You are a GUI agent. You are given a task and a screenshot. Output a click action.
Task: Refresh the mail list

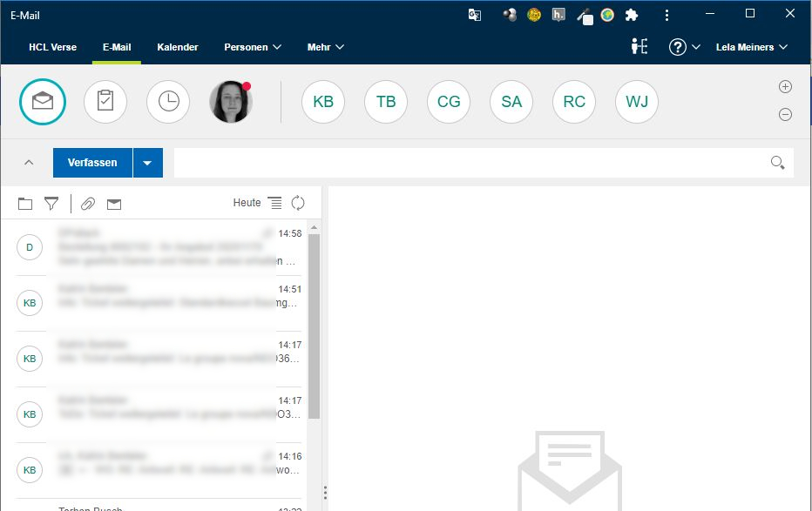tap(298, 203)
